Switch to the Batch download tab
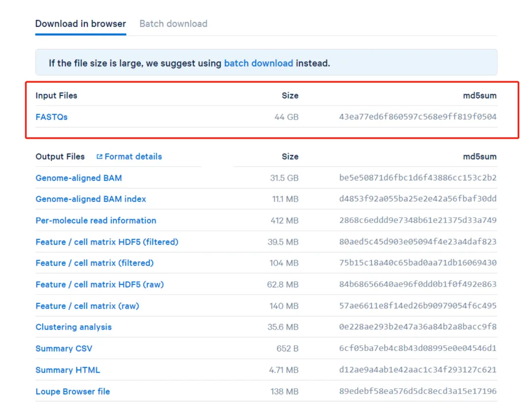 [173, 24]
